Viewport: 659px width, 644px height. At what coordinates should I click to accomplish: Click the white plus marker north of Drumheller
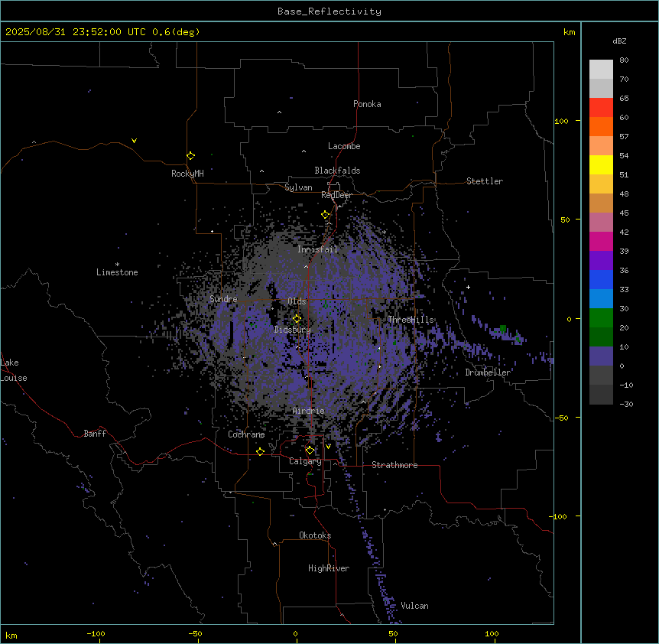(468, 287)
